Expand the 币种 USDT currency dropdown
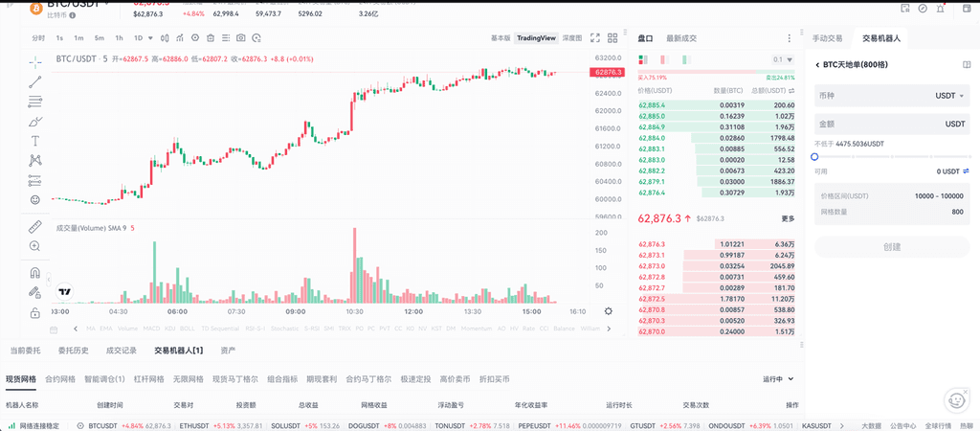This screenshot has width=980, height=431. click(x=950, y=96)
